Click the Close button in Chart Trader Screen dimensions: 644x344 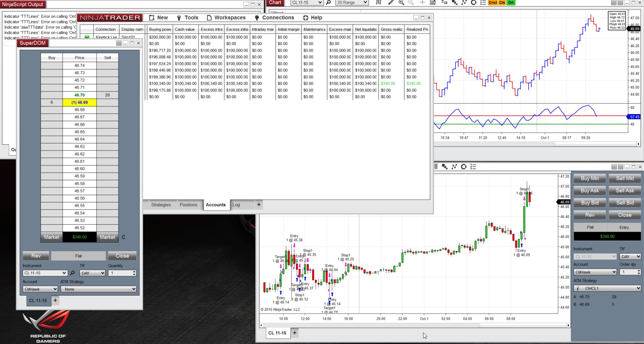pos(625,215)
